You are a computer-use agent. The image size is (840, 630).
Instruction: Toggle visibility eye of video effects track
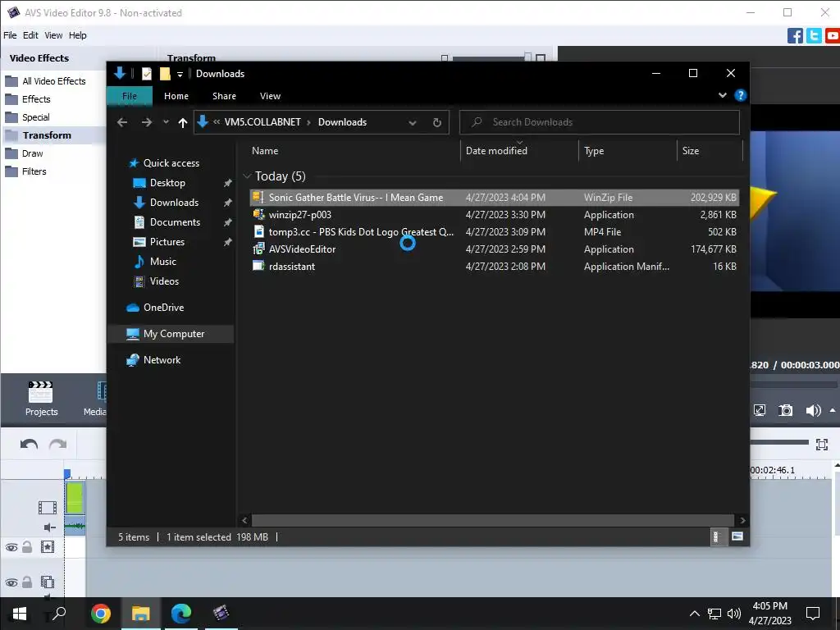pyautogui.click(x=11, y=547)
